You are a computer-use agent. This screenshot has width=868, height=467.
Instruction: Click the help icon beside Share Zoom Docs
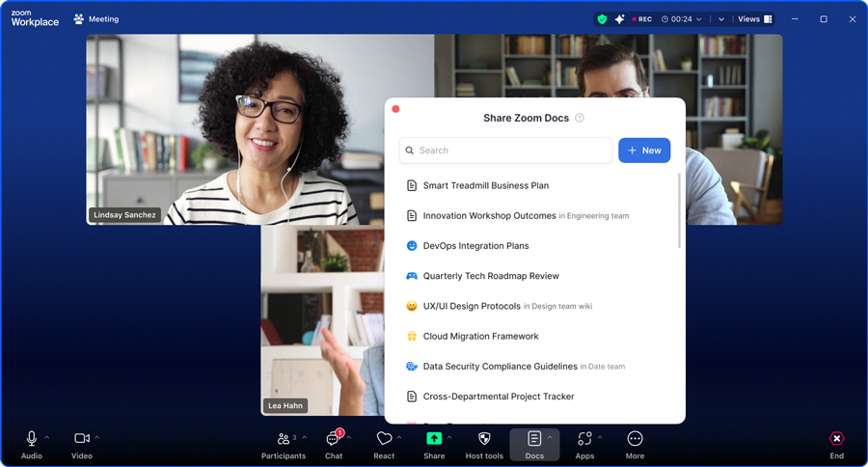pos(580,118)
